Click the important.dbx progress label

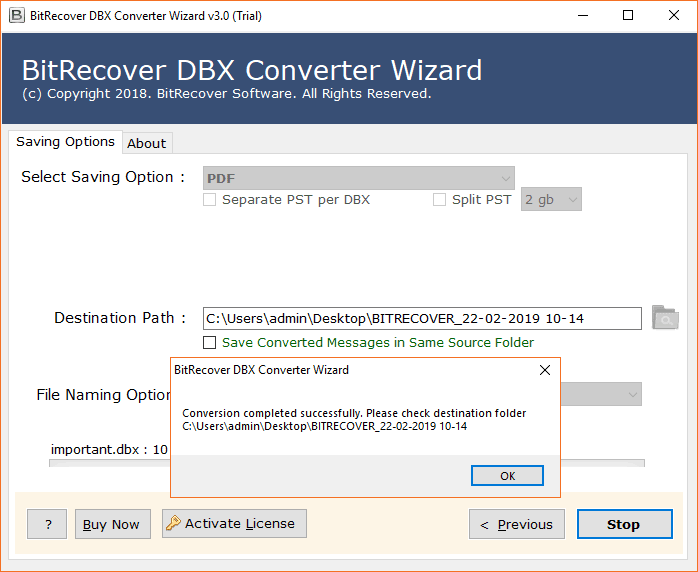pyautogui.click(x=109, y=450)
